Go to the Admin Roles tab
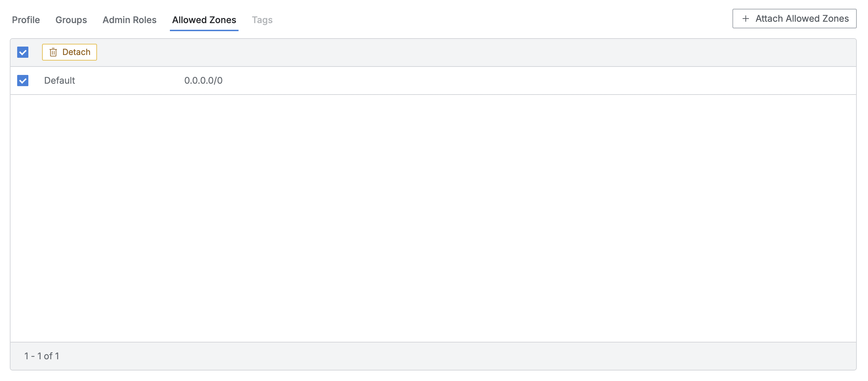This screenshot has width=868, height=381. tap(130, 20)
